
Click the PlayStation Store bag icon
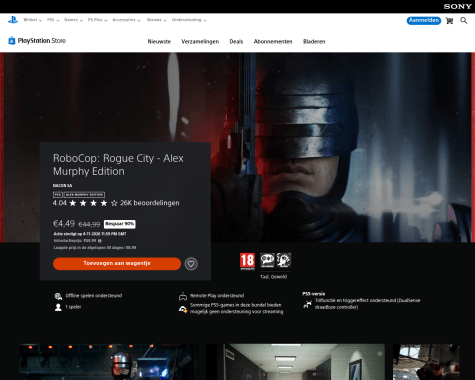(12, 41)
